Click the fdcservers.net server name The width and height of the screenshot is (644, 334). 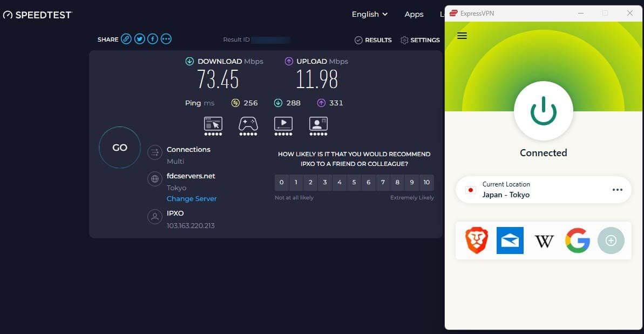point(191,176)
